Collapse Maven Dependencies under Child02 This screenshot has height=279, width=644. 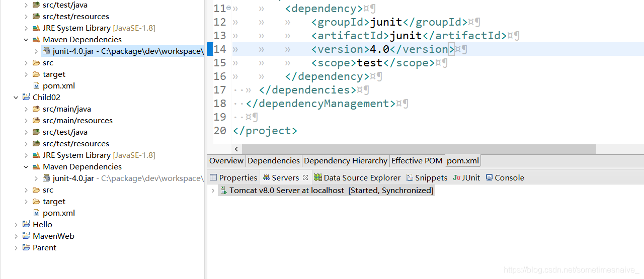click(x=26, y=166)
